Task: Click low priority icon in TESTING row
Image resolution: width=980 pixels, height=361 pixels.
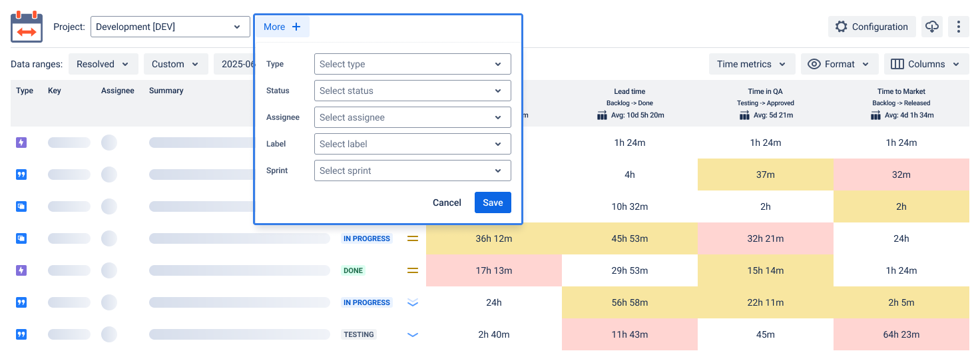Action: tap(413, 334)
